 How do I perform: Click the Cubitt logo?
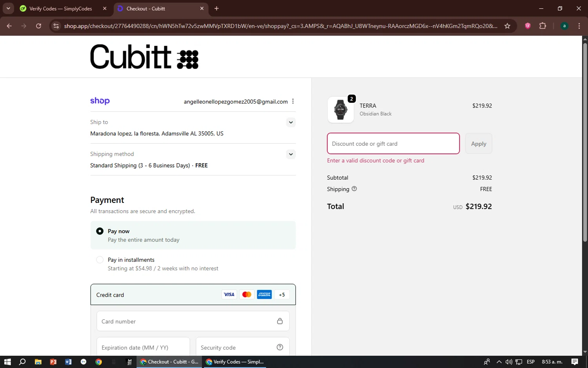click(x=144, y=56)
